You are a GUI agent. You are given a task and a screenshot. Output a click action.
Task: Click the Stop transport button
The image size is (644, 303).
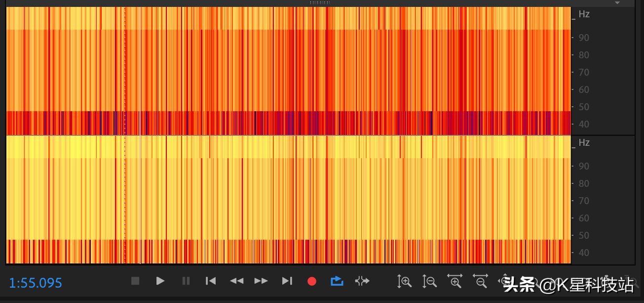pyautogui.click(x=135, y=281)
